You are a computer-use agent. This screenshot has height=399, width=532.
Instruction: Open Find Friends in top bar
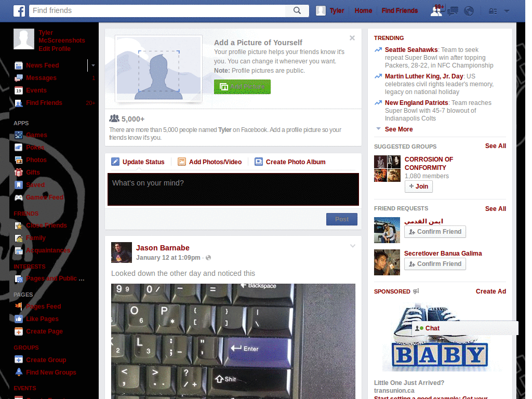coord(400,11)
